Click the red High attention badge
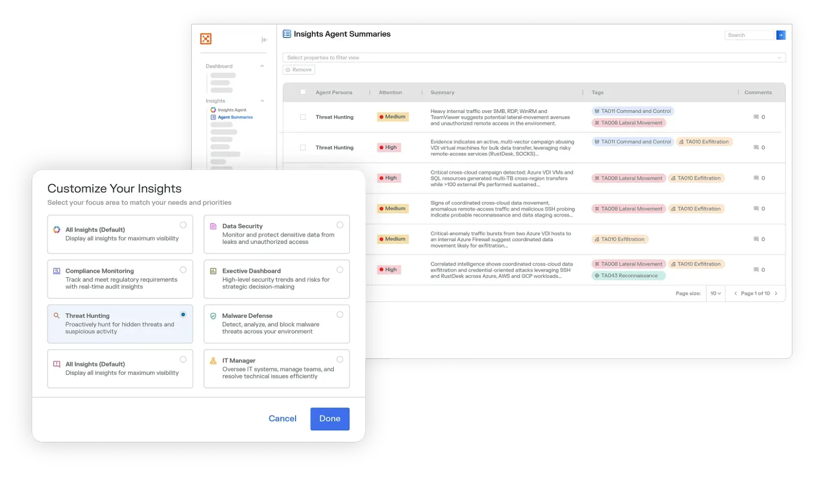Screen dimensions: 814x504 point(389,147)
